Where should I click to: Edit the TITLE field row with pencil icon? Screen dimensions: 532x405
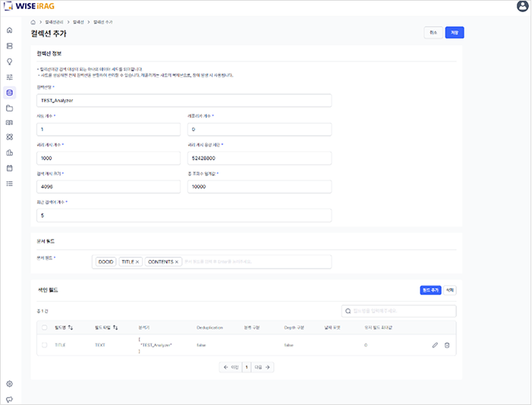435,345
